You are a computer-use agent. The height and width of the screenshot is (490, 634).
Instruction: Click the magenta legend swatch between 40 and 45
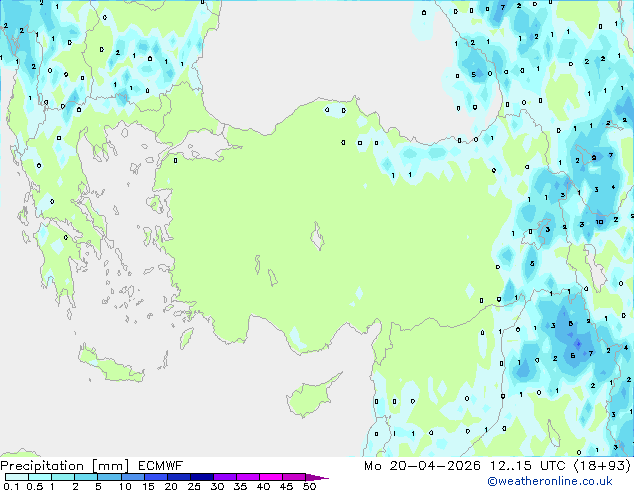pyautogui.click(x=271, y=477)
